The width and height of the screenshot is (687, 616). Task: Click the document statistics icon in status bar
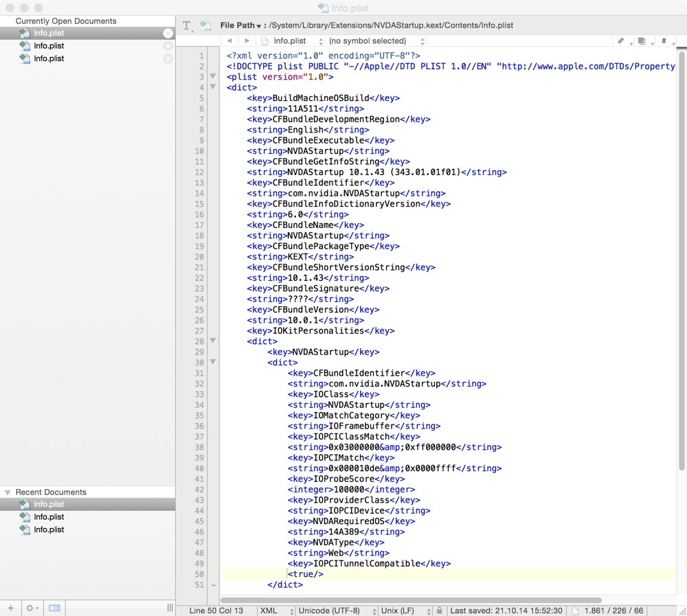[x=575, y=611]
